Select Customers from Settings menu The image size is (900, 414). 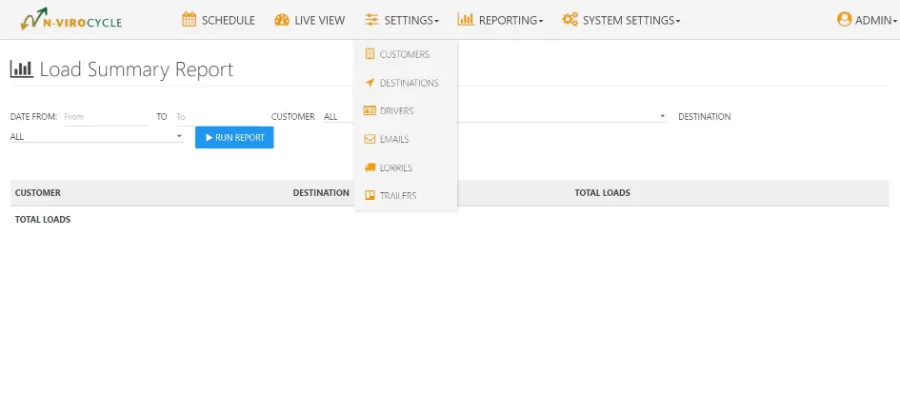(405, 55)
